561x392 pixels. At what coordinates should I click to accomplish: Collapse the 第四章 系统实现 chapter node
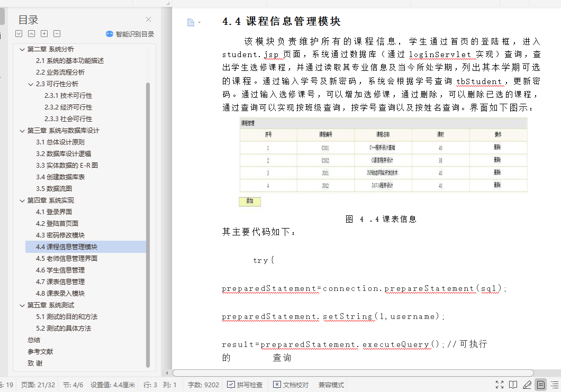pyautogui.click(x=22, y=200)
